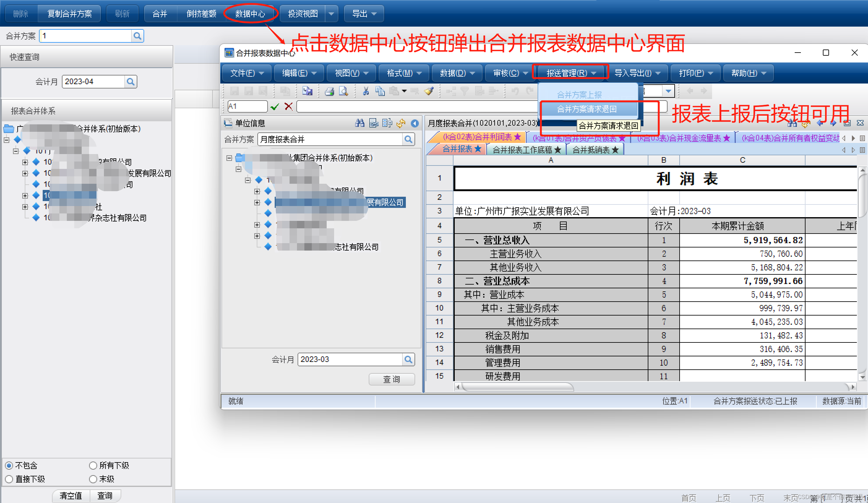The height and width of the screenshot is (503, 868).
Task: Click the format painter brush icon
Action: pos(429,91)
